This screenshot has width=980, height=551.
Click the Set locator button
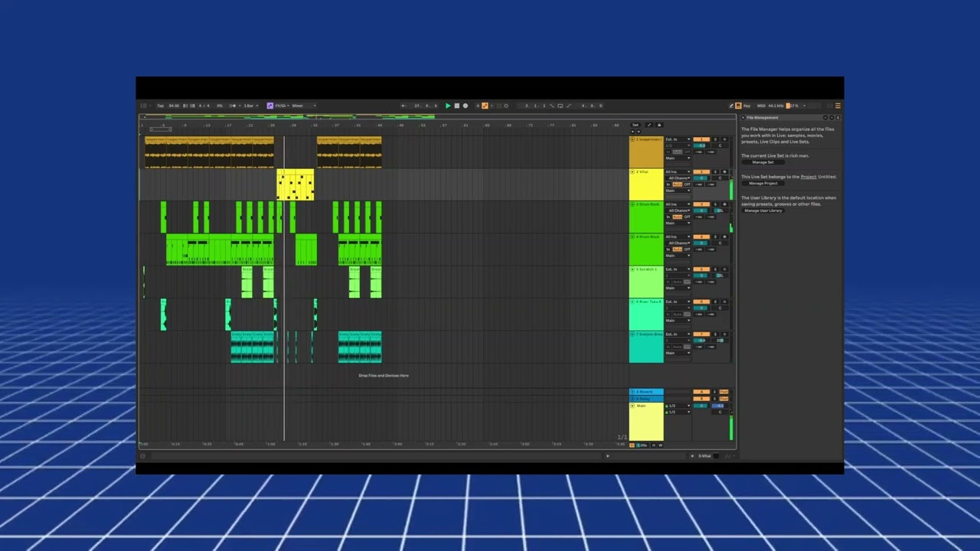tap(635, 125)
